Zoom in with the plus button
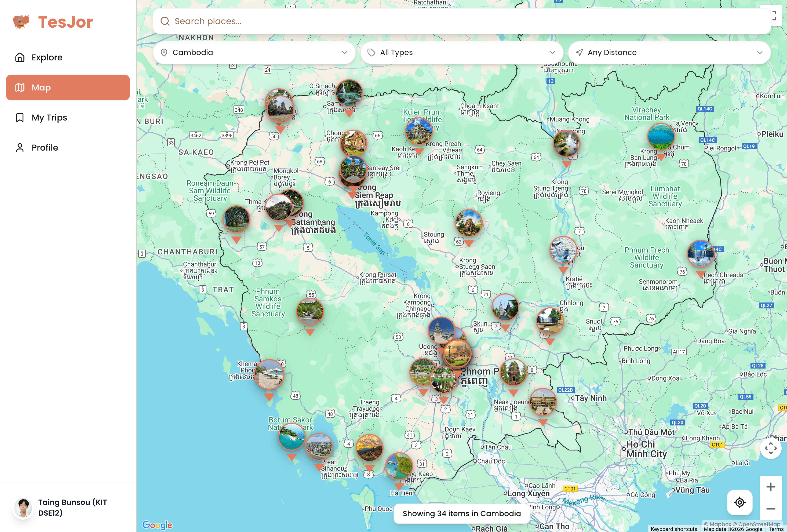 pos(770,487)
